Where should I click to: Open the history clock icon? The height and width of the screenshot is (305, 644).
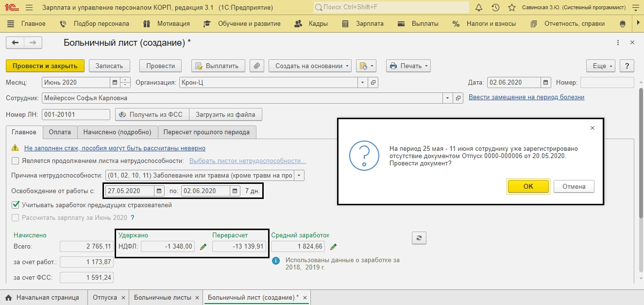point(495,8)
